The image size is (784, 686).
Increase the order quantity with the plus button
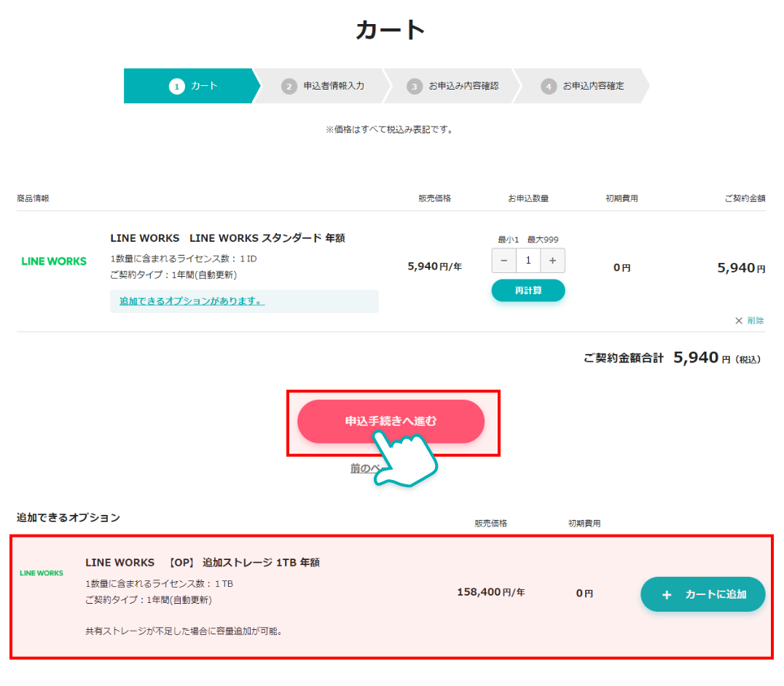(x=552, y=260)
